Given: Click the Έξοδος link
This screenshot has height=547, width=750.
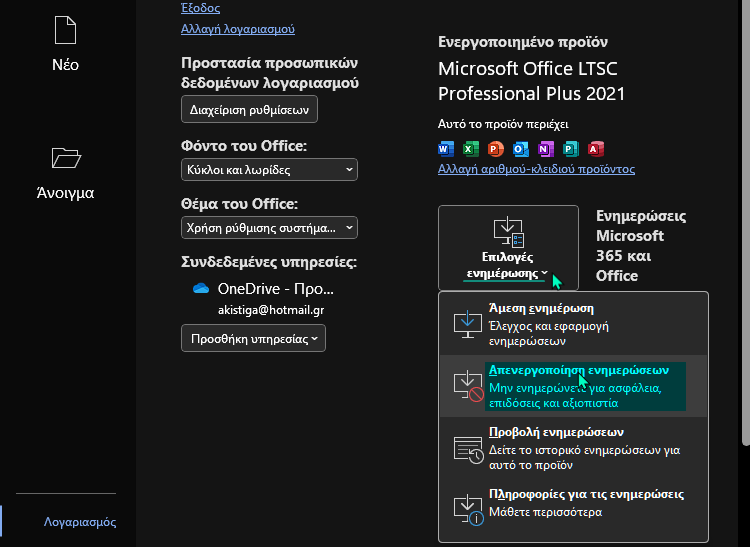Looking at the screenshot, I should (200, 7).
